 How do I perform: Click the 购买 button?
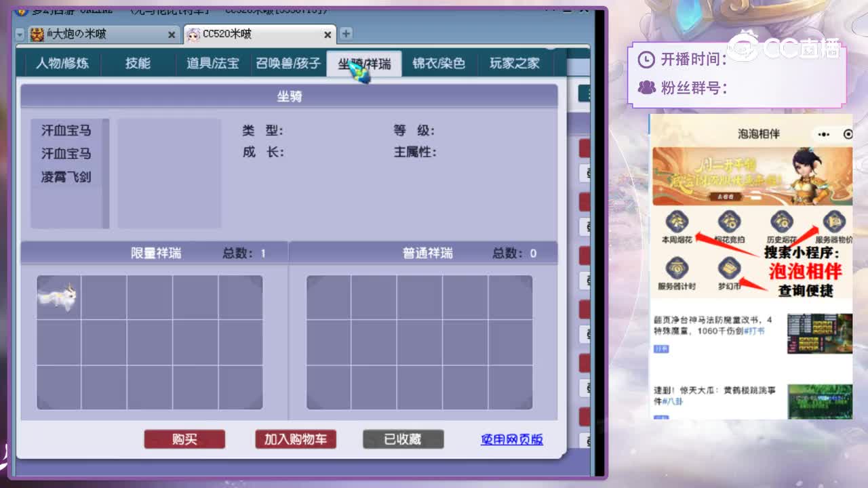point(184,439)
